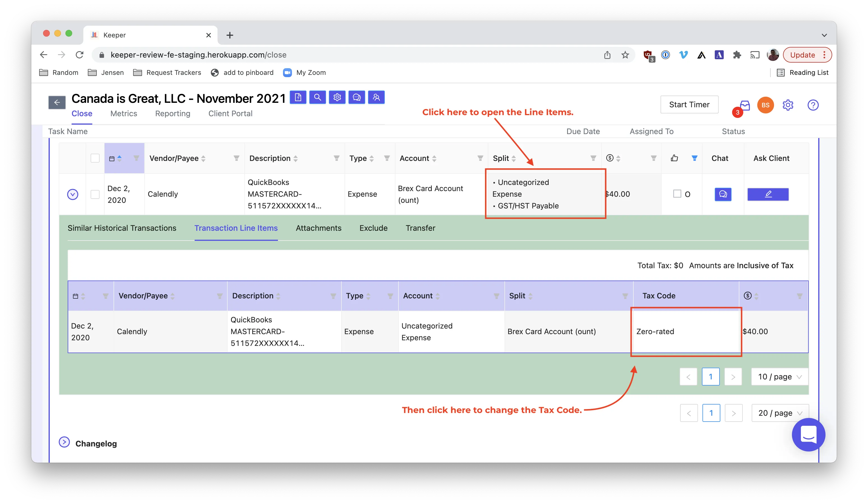Select Similar Historical Transactions tab
Viewport: 868px width, 504px height.
click(x=122, y=228)
